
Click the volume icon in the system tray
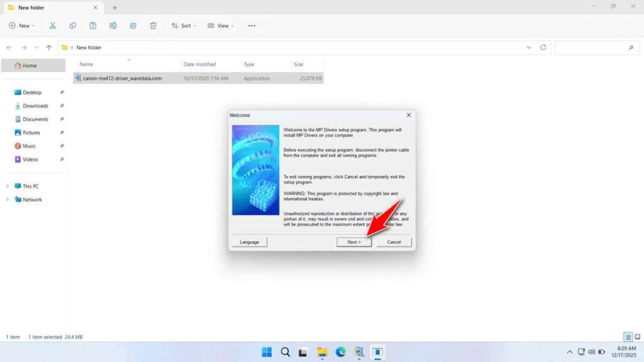point(591,352)
